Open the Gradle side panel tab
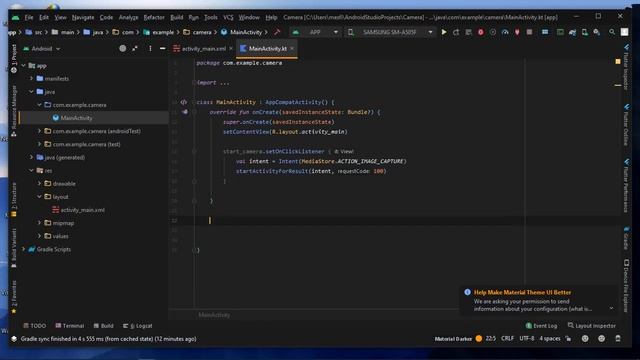The height and width of the screenshot is (360, 640). (626, 238)
